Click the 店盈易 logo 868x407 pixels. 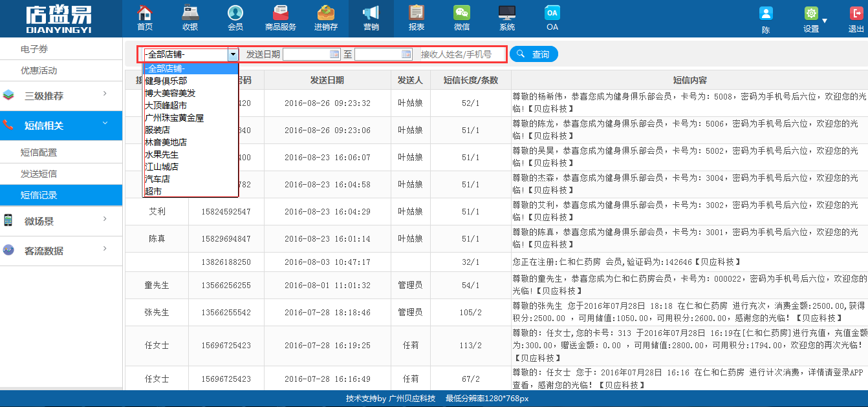(x=59, y=19)
